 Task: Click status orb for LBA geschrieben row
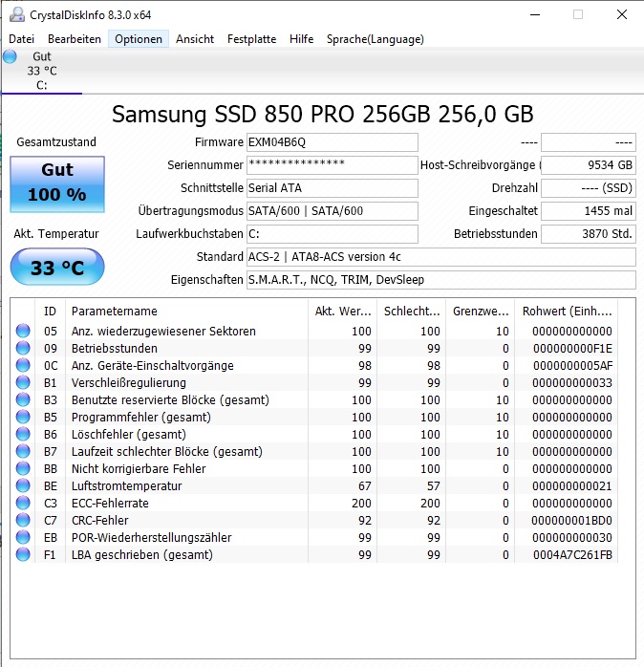23,554
